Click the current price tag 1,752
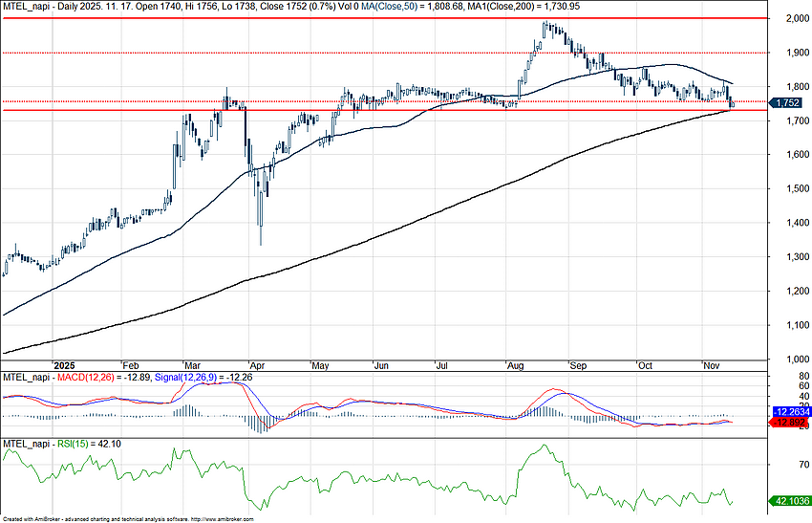812x523 pixels. [788, 102]
